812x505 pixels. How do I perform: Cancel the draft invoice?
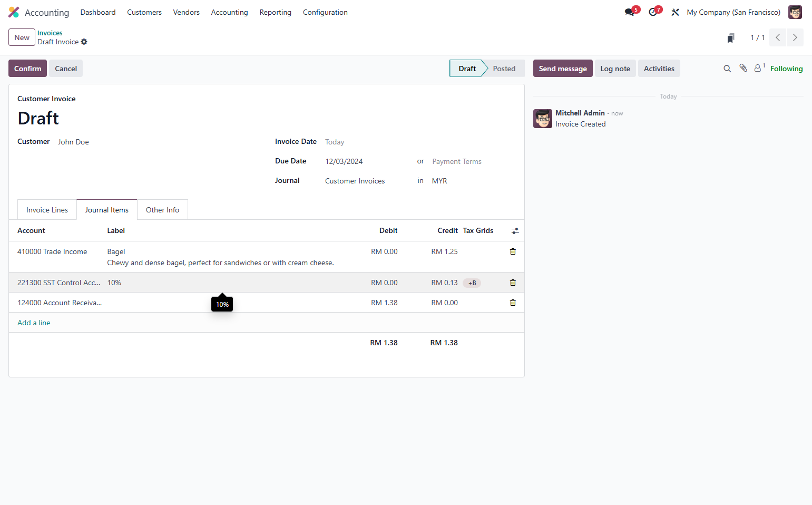coord(66,69)
